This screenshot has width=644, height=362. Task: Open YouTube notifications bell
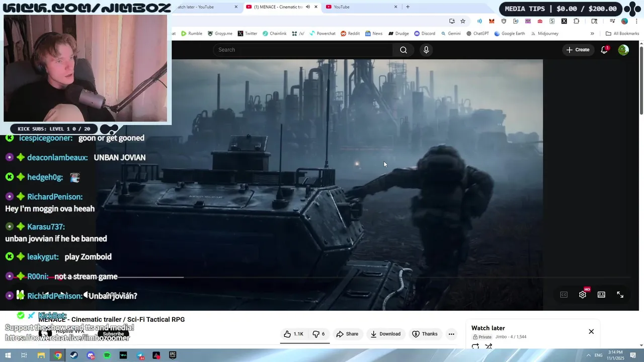pyautogui.click(x=604, y=50)
